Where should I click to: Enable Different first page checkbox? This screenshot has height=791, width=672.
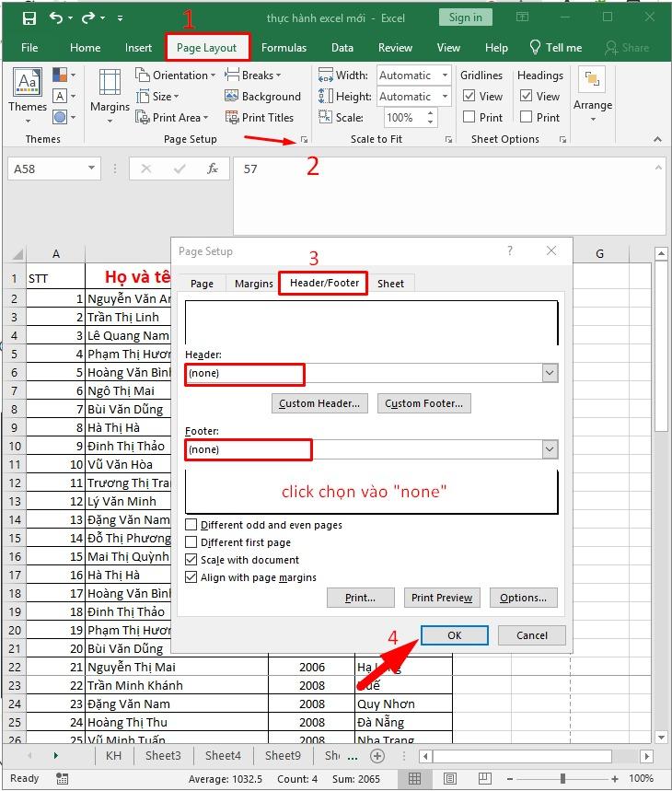tap(191, 542)
